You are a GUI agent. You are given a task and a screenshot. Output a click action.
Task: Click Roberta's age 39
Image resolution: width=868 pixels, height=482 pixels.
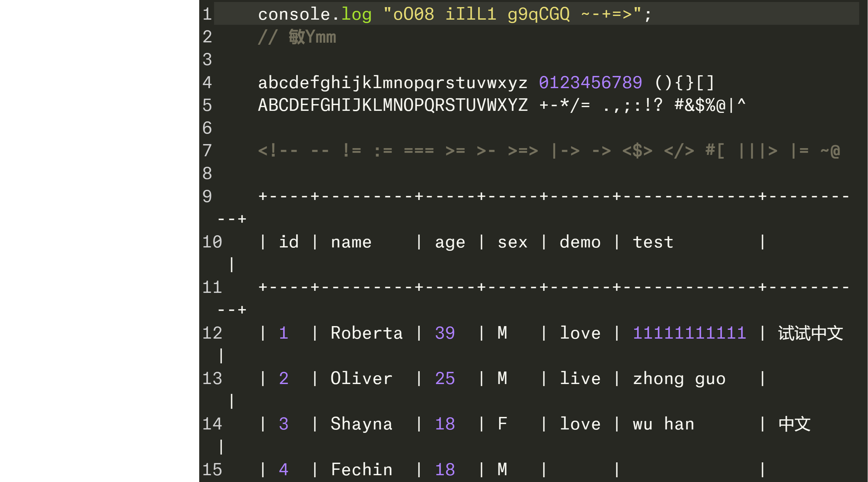pyautogui.click(x=445, y=333)
